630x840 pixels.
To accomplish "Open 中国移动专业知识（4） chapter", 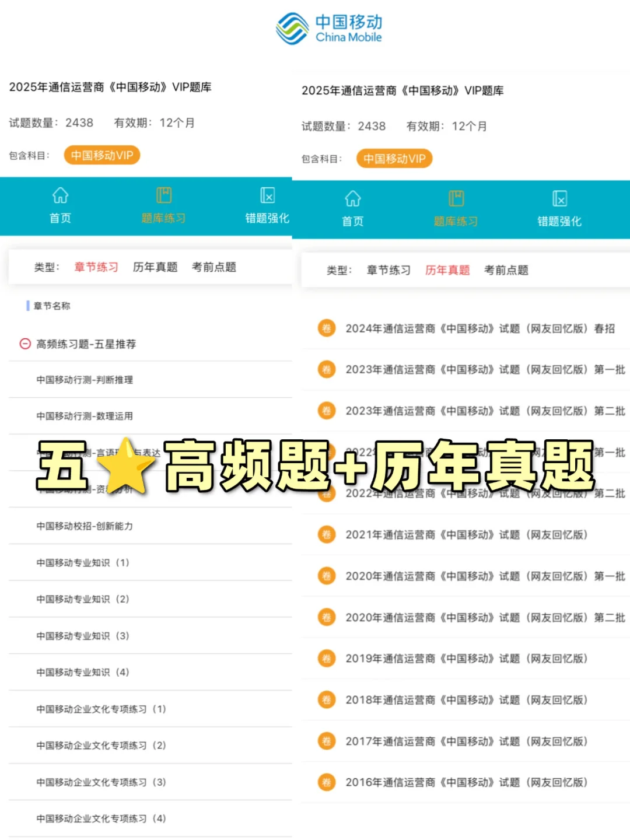I will 83,672.
